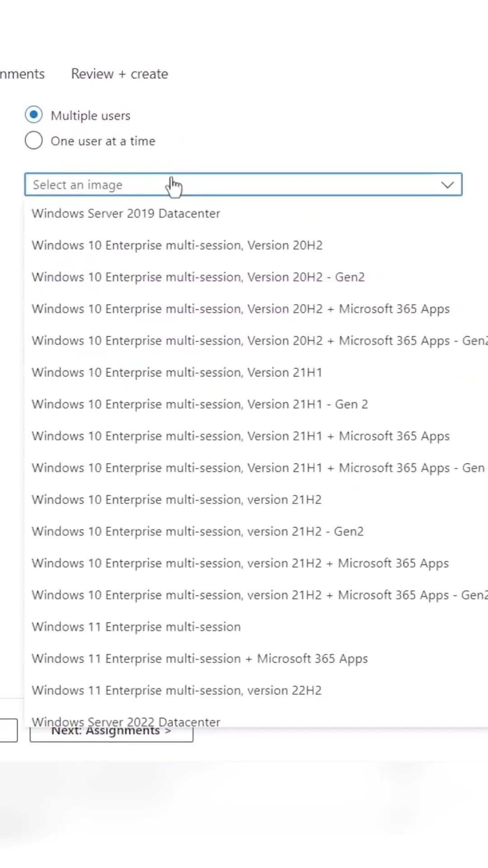Choose Version 21H1 - Gen 2 image

tap(199, 404)
